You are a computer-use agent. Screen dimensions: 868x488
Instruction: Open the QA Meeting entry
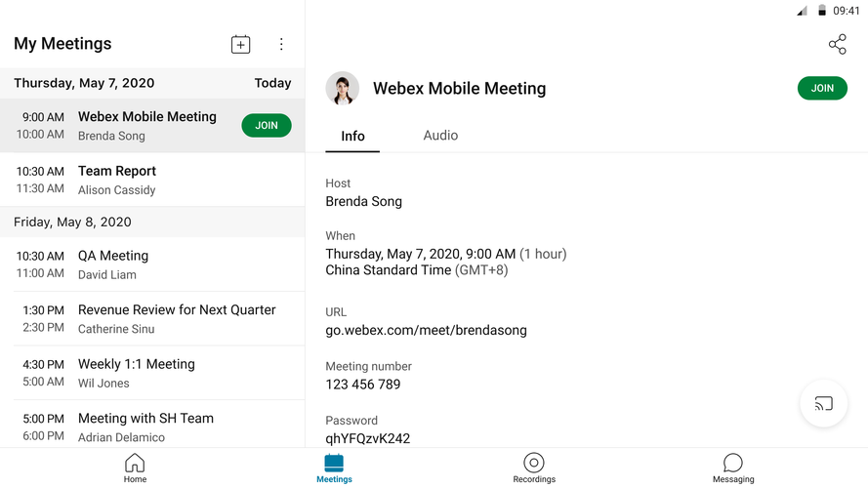tap(152, 264)
